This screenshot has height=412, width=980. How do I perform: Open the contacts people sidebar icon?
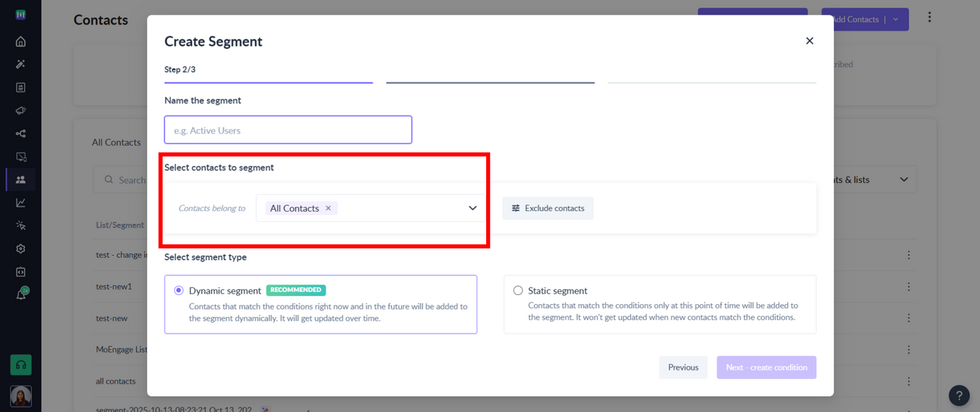click(20, 180)
